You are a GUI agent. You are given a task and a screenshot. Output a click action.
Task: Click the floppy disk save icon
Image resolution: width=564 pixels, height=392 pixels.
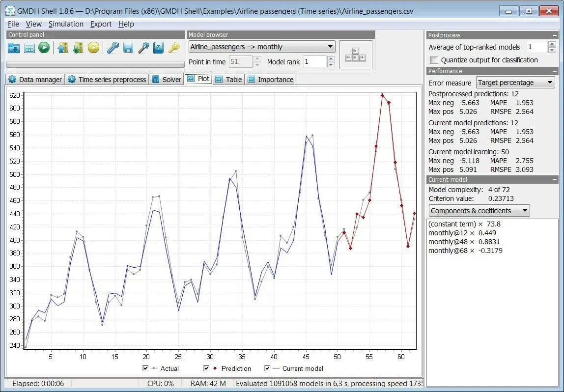(128, 48)
